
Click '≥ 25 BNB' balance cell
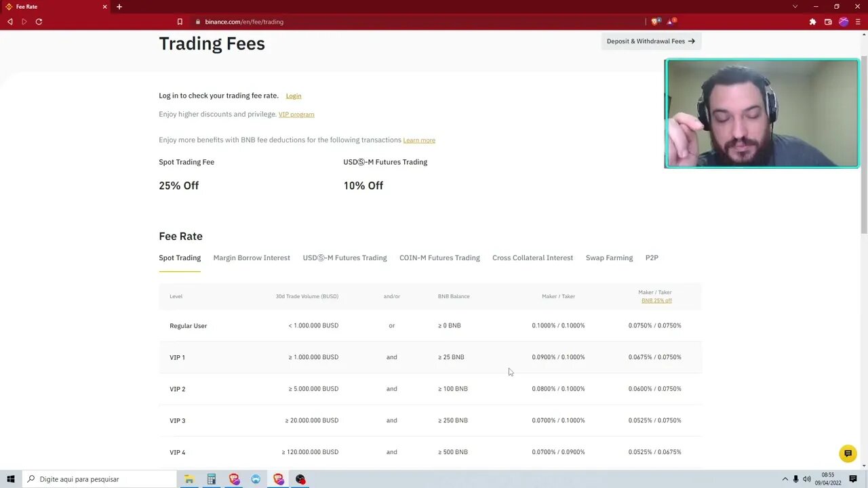[451, 357]
